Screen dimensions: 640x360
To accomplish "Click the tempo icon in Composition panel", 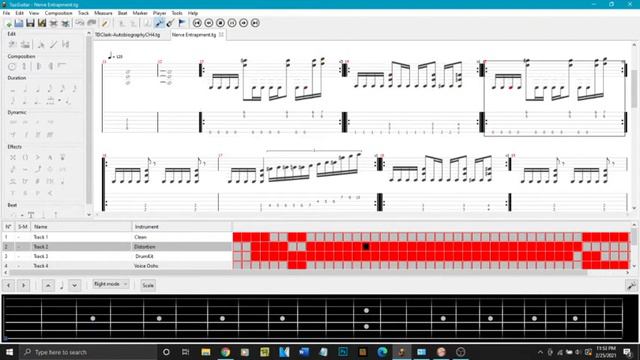I will click(x=12, y=66).
